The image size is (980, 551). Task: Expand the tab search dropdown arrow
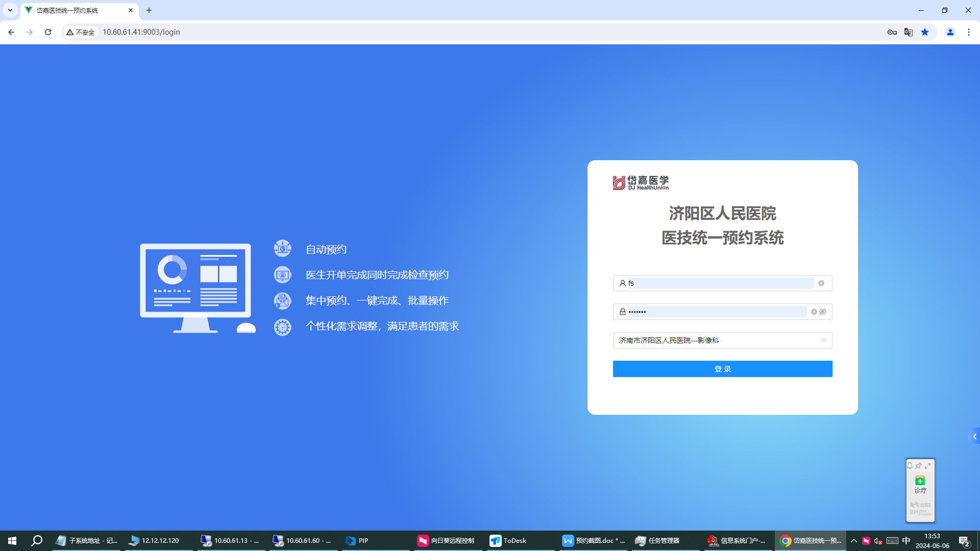coord(10,10)
